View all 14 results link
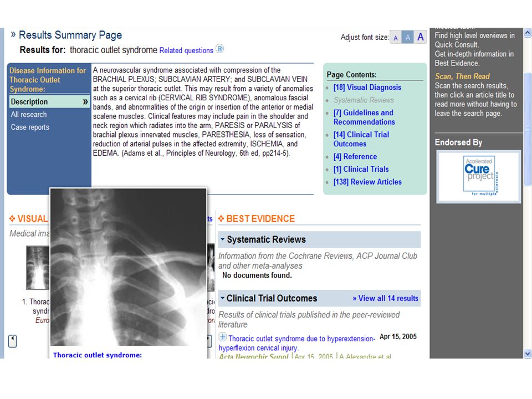The image size is (532, 399). tap(386, 299)
